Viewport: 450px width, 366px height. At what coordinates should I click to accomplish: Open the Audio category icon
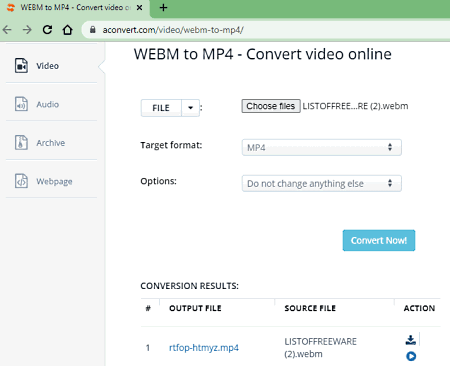21,104
